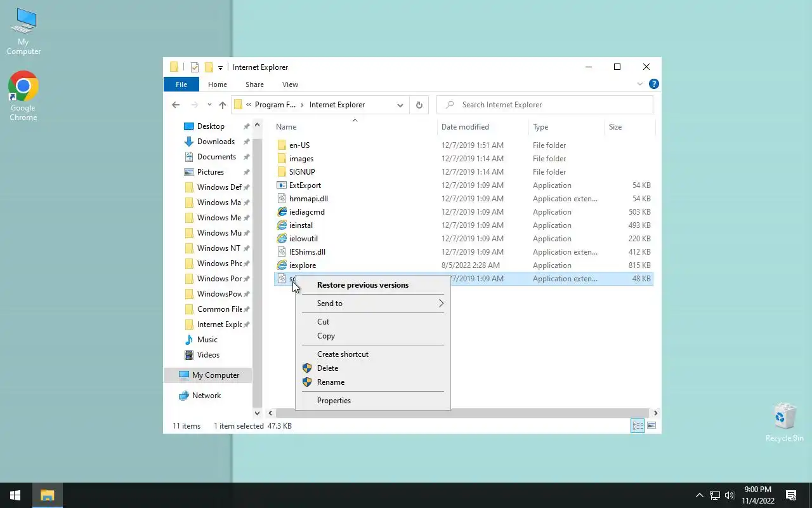Select the Recycle Bin desktop icon
Viewport: 812px width, 508px height.
(785, 423)
